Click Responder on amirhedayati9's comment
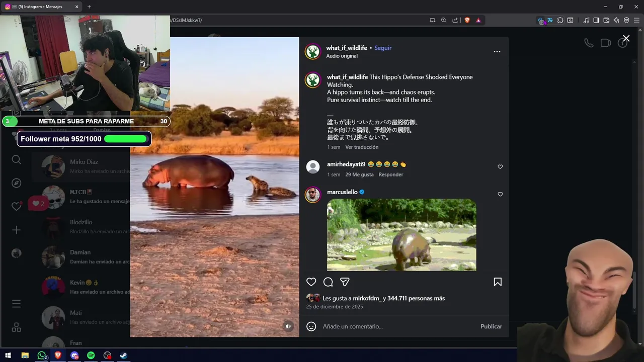Screen dimensions: 644x362 (x=391, y=174)
